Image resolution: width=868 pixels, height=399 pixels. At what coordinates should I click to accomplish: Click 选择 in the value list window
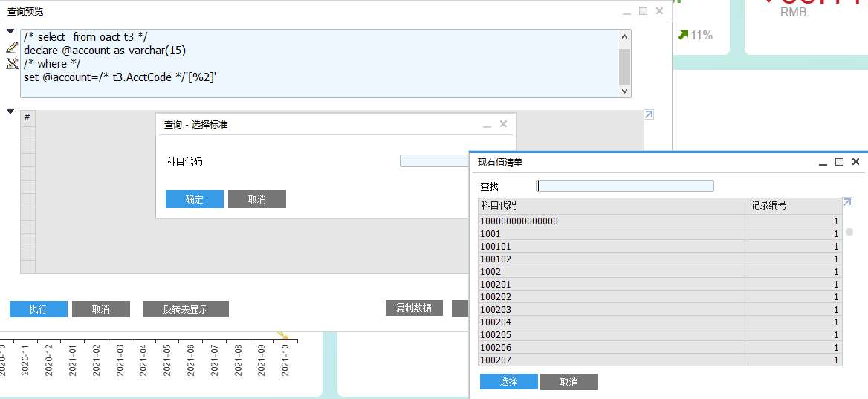coord(508,382)
